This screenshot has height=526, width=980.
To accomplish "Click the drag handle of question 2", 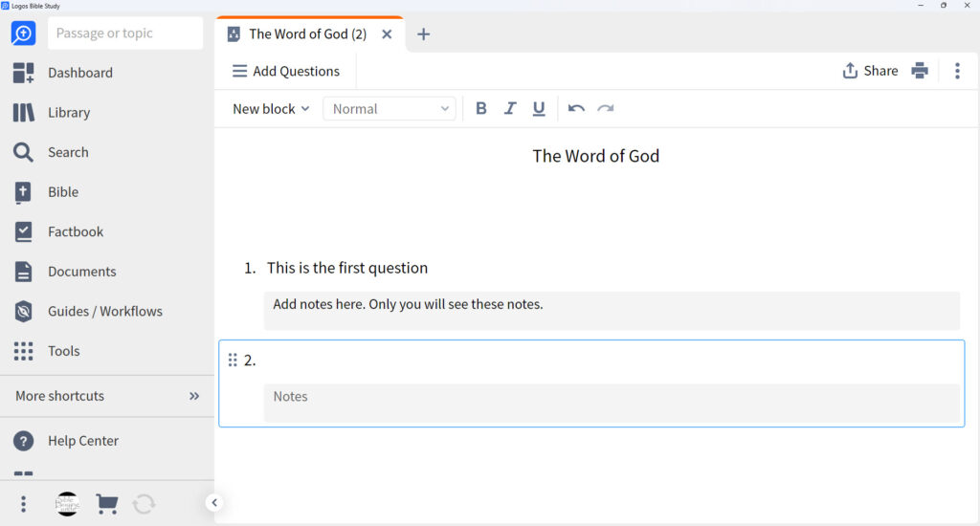I will coord(233,360).
